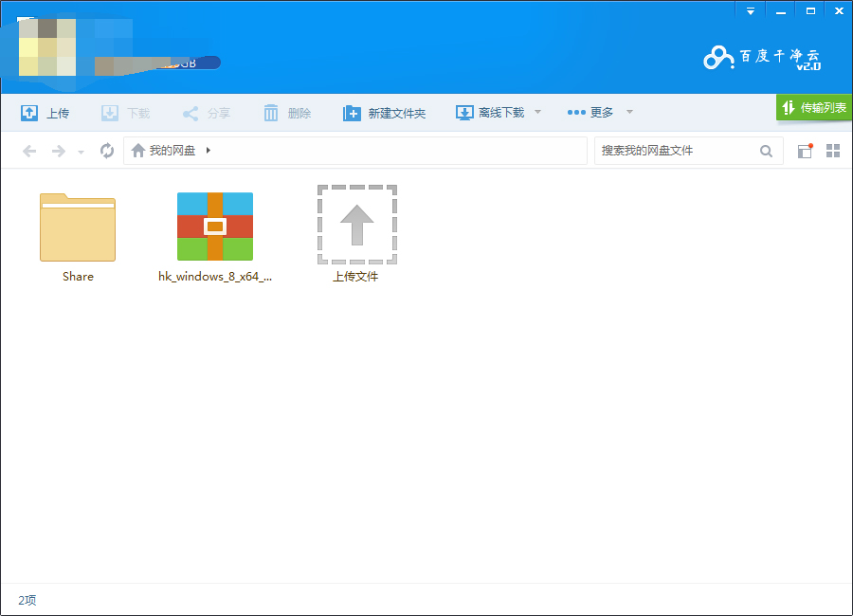Open the 传输列表 transfer list
The image size is (853, 616).
(x=814, y=107)
